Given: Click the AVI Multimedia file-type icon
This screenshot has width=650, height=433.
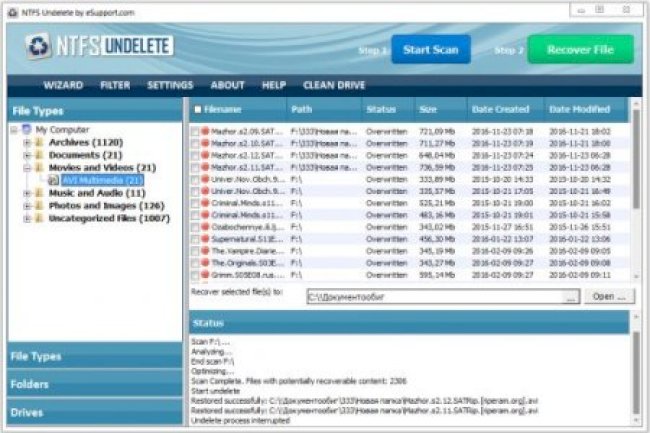Looking at the screenshot, I should [x=53, y=180].
